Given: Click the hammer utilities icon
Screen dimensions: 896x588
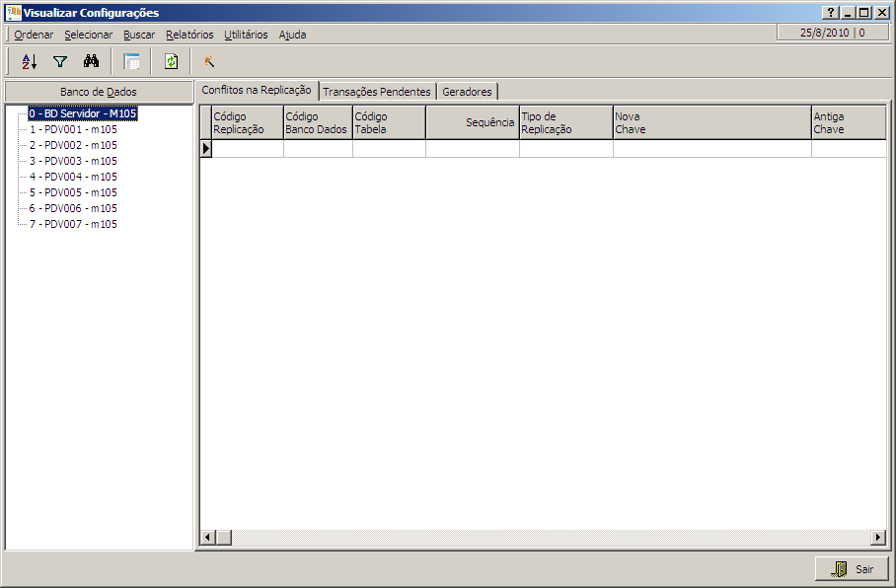Looking at the screenshot, I should pyautogui.click(x=209, y=61).
